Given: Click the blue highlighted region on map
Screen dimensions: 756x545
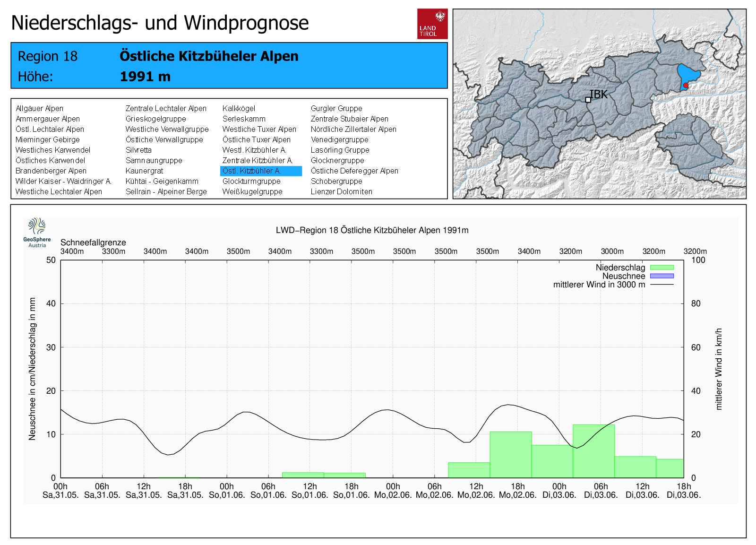Looking at the screenshot, I should pyautogui.click(x=688, y=73).
